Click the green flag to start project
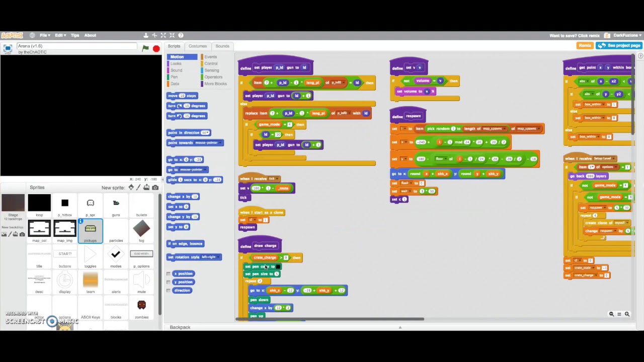The width and height of the screenshot is (644, 362). (x=145, y=48)
